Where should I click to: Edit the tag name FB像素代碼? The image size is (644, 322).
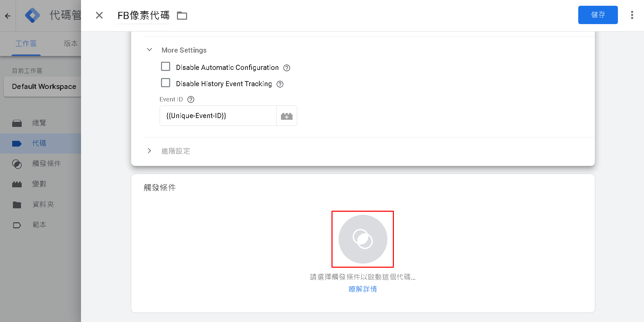click(144, 15)
